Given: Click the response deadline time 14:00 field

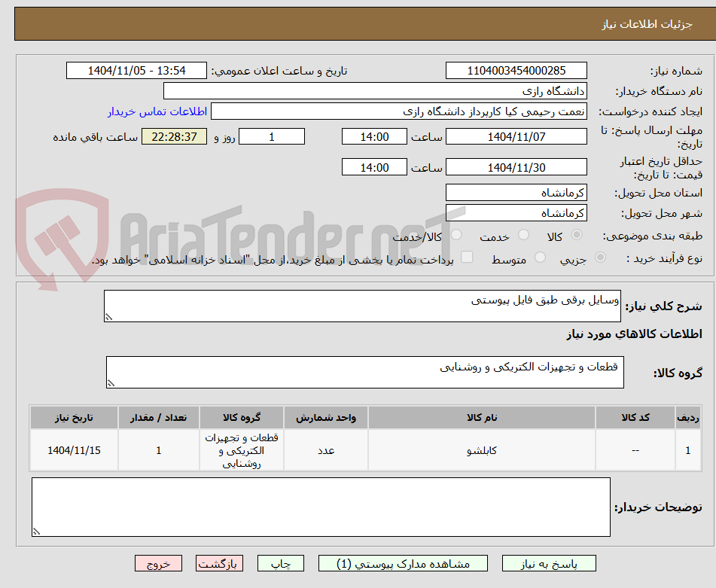Looking at the screenshot, I should click(374, 136).
